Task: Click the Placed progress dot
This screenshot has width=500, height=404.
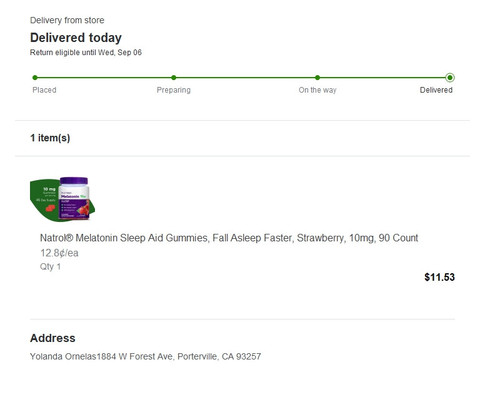Action: 35,78
